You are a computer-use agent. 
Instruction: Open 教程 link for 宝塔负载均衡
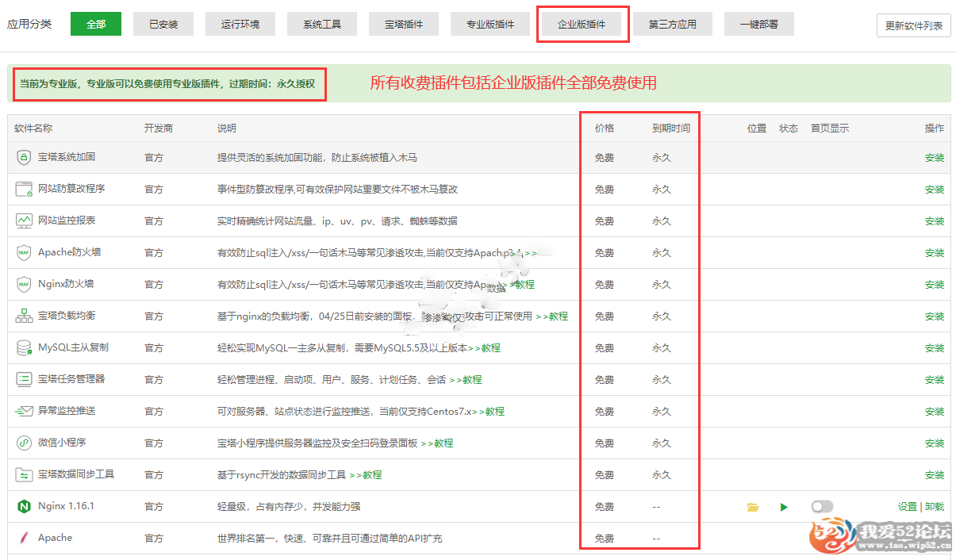coord(552,316)
